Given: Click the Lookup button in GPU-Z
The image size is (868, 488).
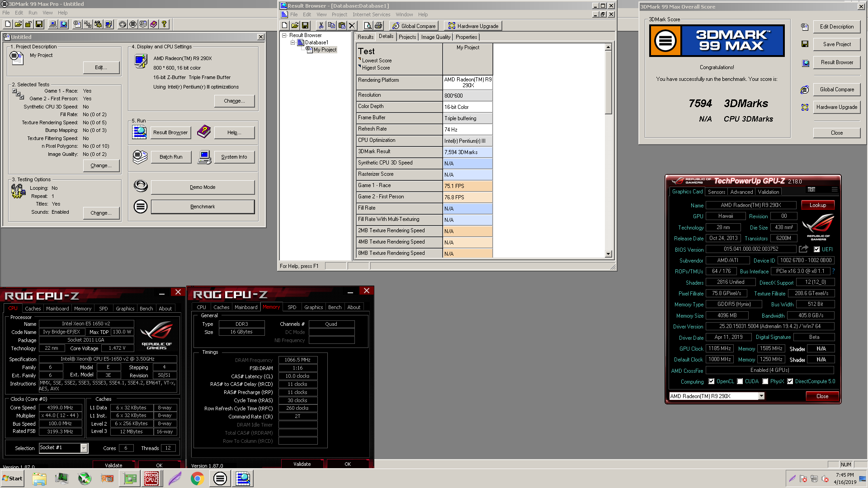Looking at the screenshot, I should point(817,205).
